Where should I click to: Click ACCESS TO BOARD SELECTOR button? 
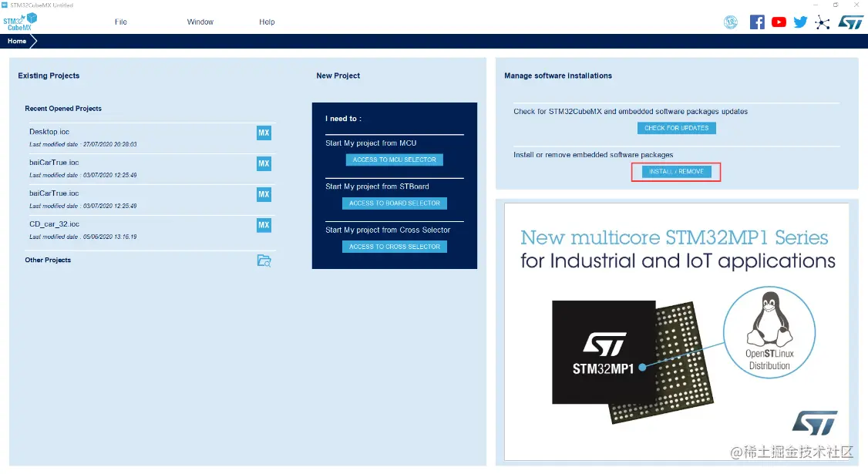pos(394,203)
